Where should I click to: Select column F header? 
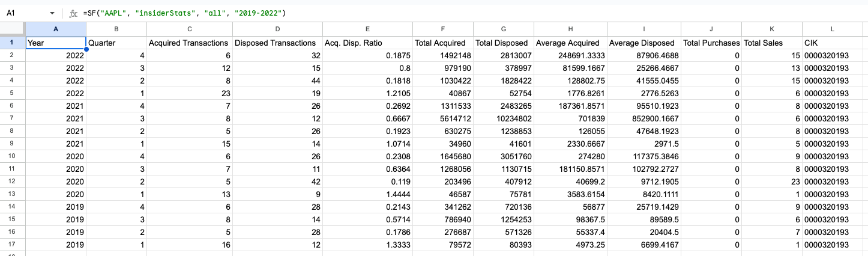443,29
